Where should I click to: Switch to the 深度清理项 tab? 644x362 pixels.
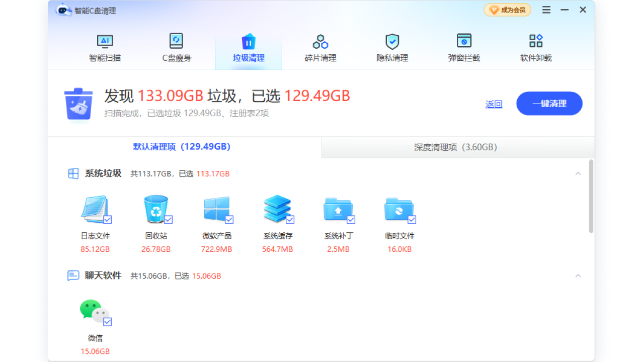coord(455,147)
